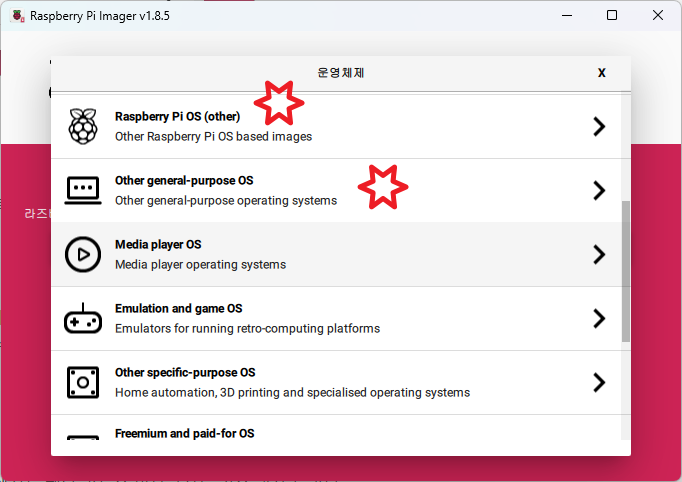Close the 운영체제 dialog with the X
Viewport: 682px width, 482px height.
[602, 73]
